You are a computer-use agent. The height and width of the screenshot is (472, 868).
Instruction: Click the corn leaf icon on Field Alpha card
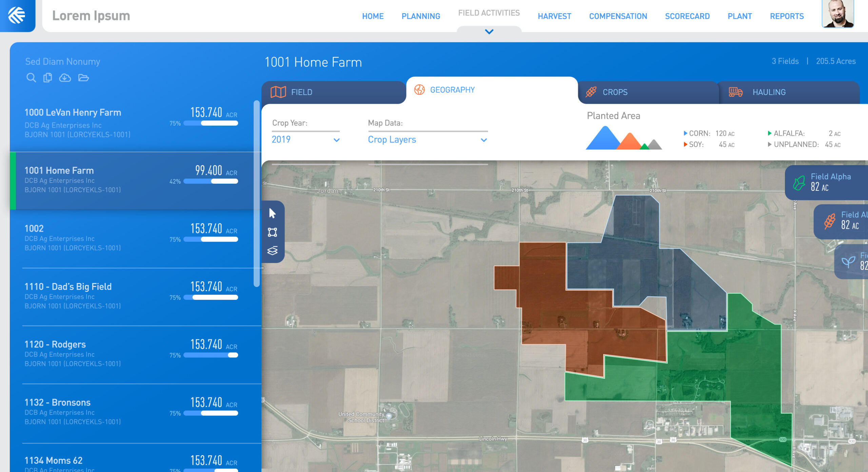tap(799, 183)
